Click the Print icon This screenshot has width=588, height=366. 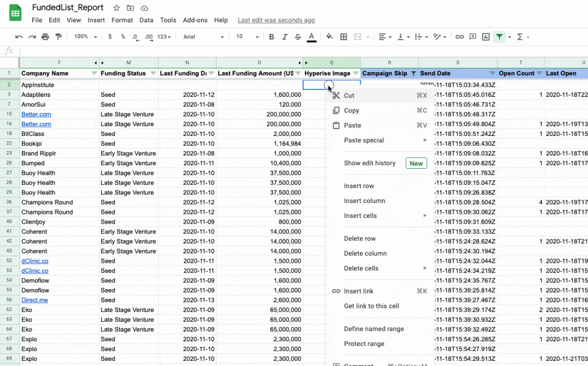pos(45,37)
